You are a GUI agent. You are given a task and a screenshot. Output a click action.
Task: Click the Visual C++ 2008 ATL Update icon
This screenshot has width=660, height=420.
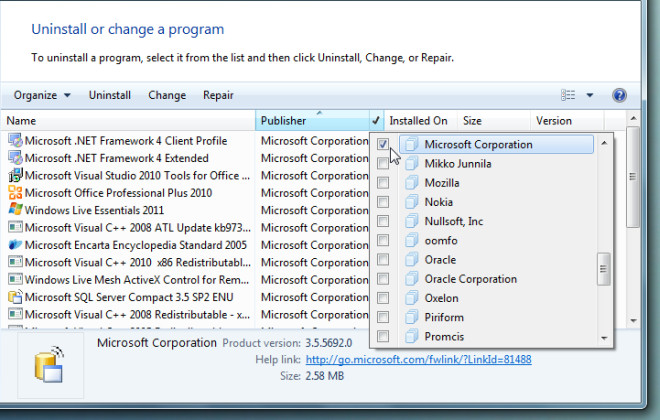tap(15, 228)
